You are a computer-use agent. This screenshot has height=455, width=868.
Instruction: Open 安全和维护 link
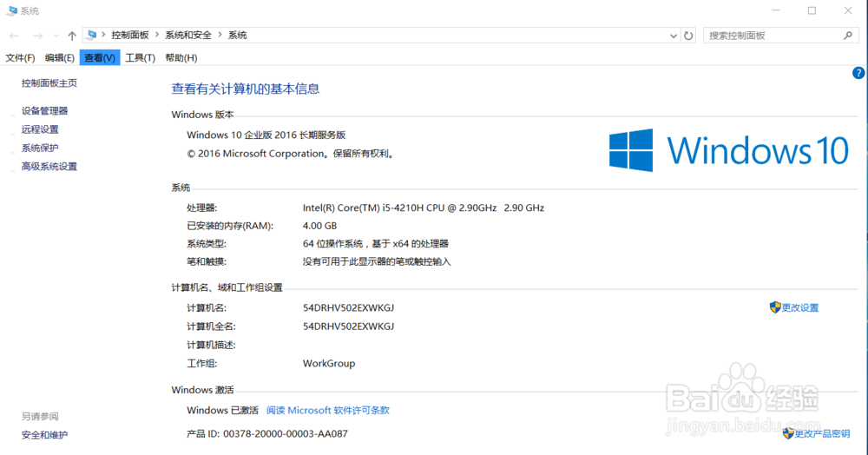coord(44,435)
